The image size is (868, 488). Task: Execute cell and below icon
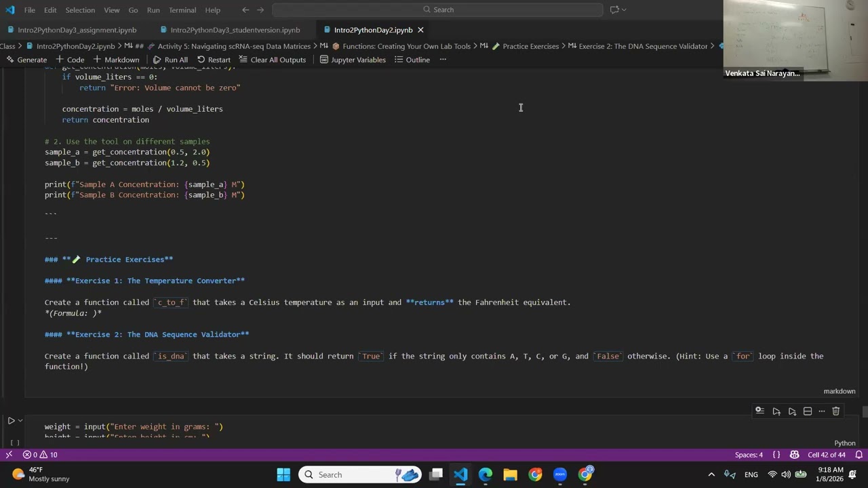coord(792,411)
